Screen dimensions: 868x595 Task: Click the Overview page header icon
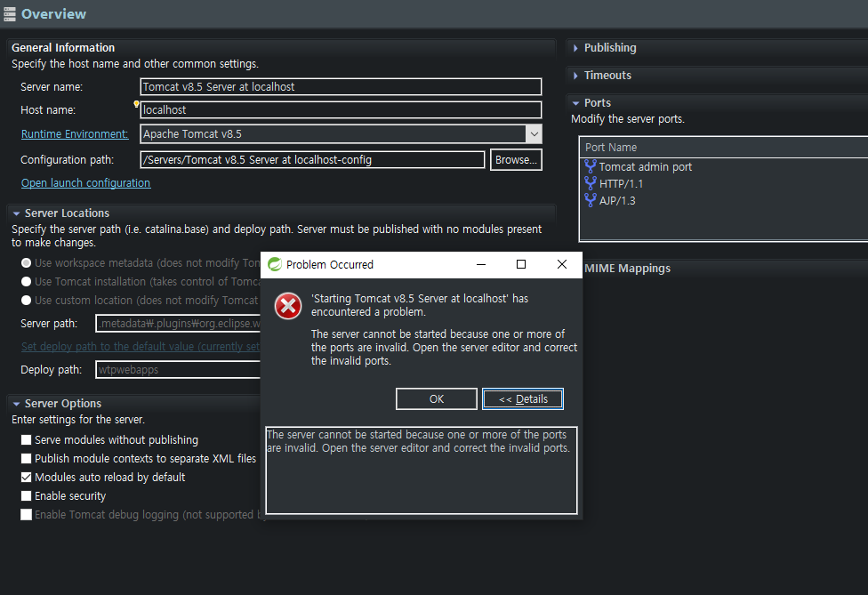pos(10,13)
